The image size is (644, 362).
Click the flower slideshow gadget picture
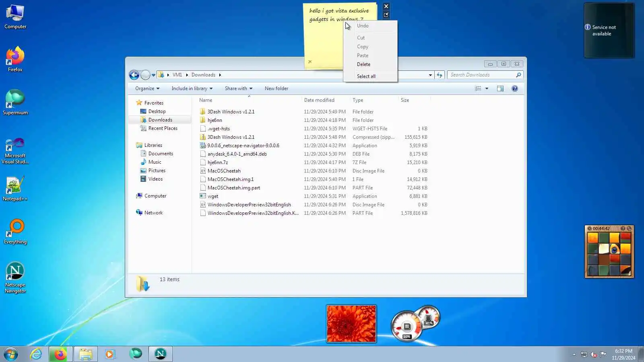351,324
